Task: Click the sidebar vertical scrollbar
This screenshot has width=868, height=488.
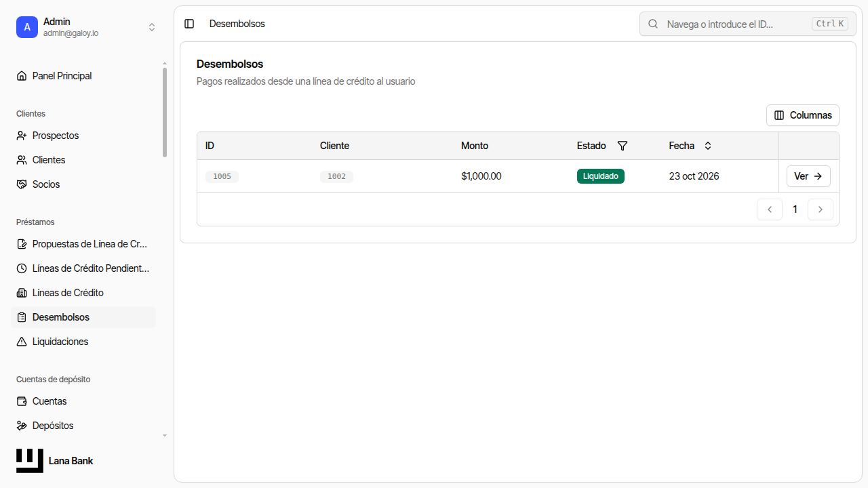Action: (164, 112)
